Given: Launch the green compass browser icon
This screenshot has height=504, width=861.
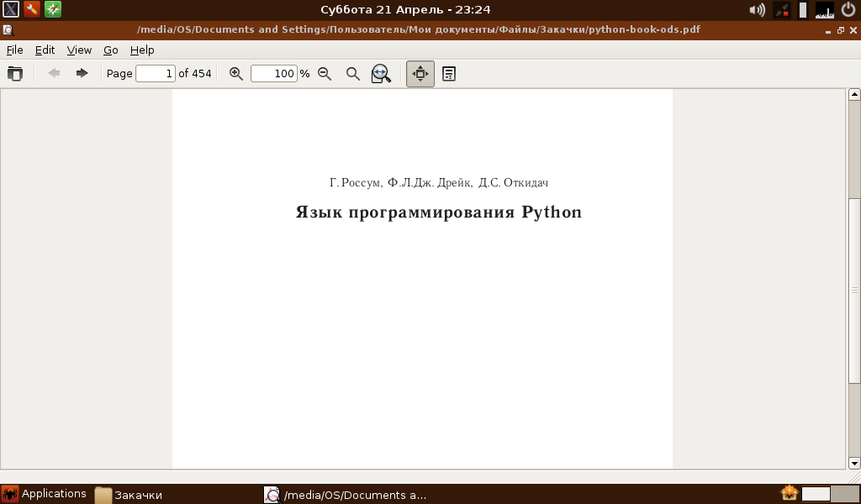Looking at the screenshot, I should [53, 9].
